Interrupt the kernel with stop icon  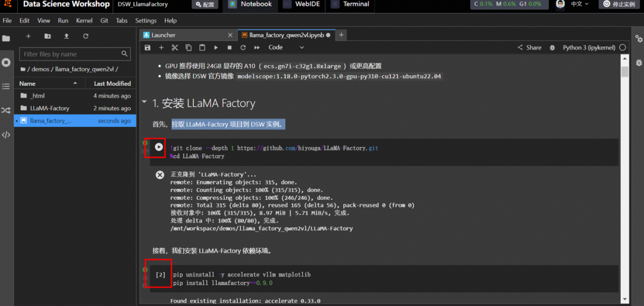tap(230, 48)
